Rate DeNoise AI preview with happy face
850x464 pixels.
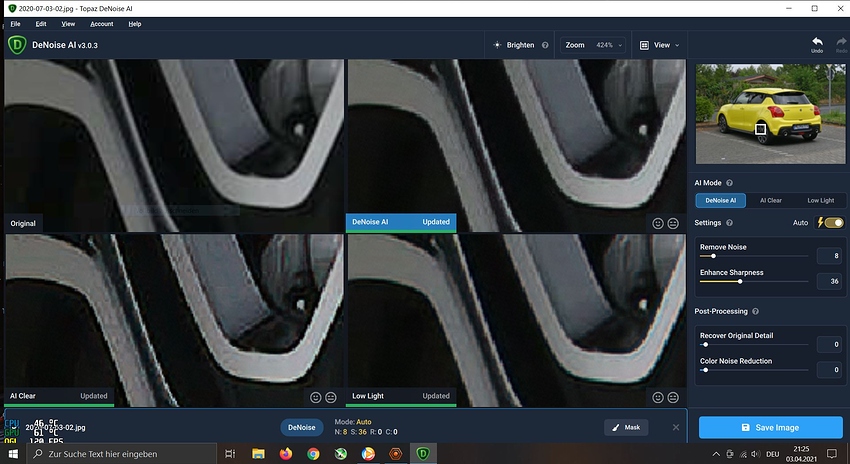658,223
